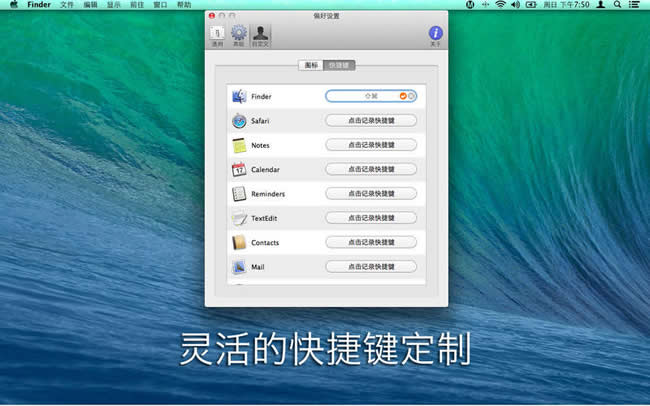Open the Advanced gear preferences pane
650x406 pixels.
click(239, 36)
